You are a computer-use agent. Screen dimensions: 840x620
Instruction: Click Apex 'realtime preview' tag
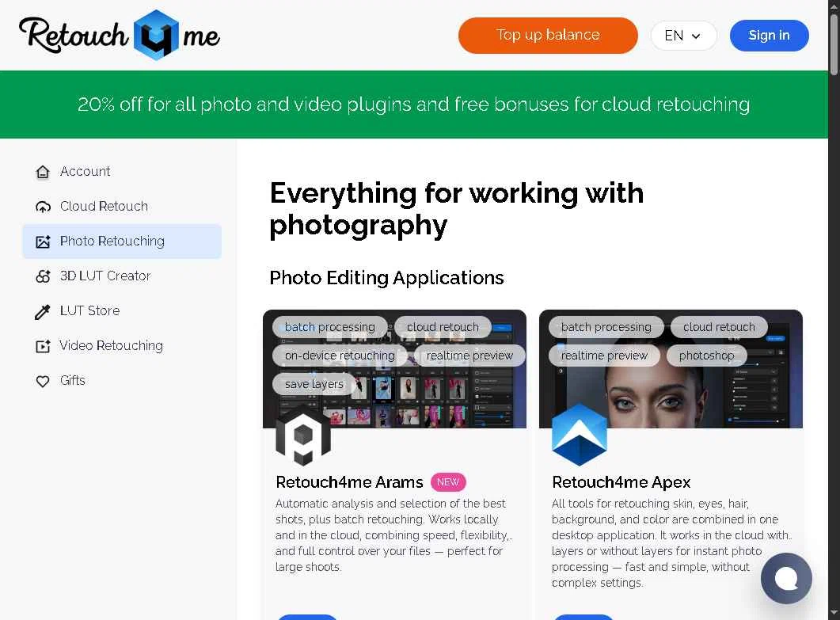604,356
